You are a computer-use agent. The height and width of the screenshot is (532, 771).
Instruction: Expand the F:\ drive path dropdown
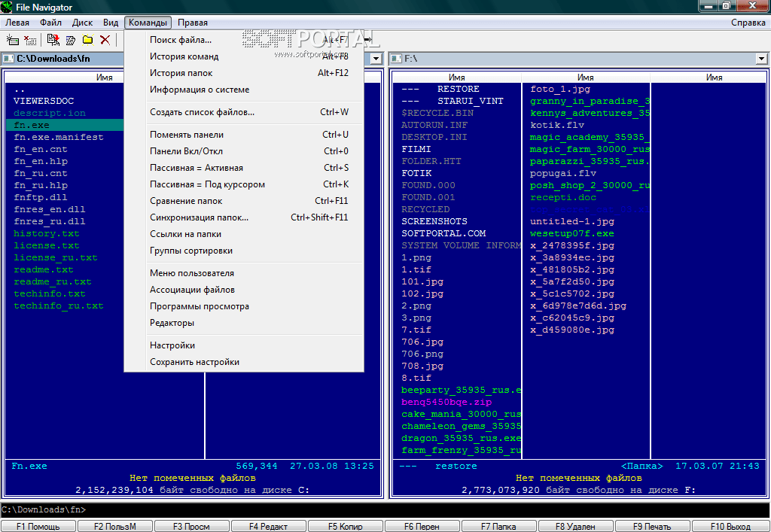click(x=762, y=59)
